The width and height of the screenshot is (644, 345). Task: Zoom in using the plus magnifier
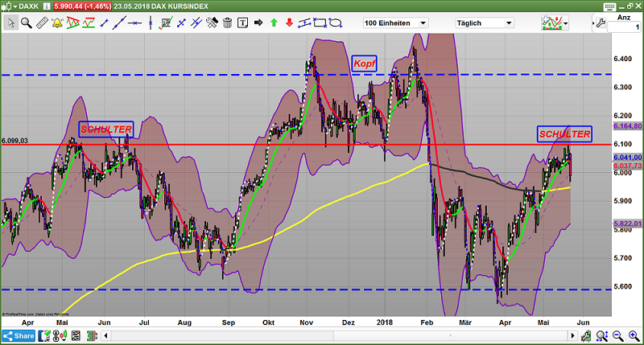pos(634,336)
